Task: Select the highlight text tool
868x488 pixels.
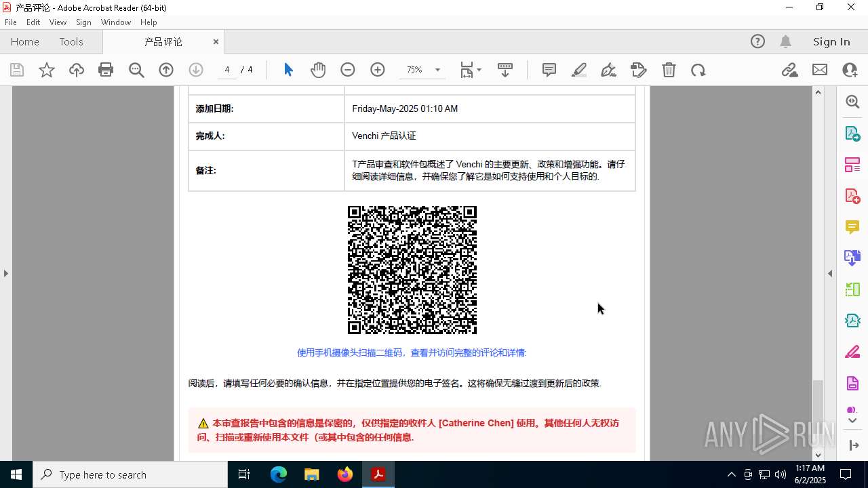Action: click(579, 70)
